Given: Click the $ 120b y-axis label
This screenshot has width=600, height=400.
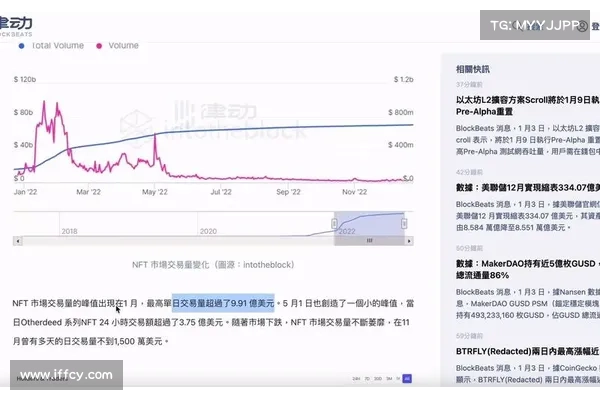Looking at the screenshot, I should tap(25, 79).
